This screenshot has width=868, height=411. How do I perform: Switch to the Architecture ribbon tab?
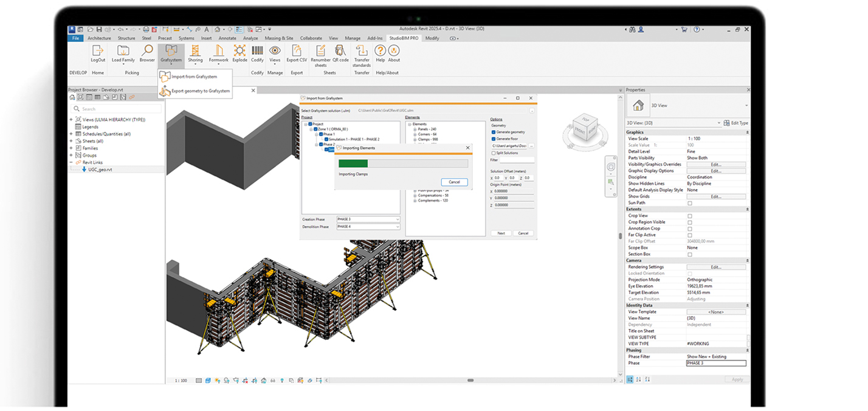coord(99,38)
